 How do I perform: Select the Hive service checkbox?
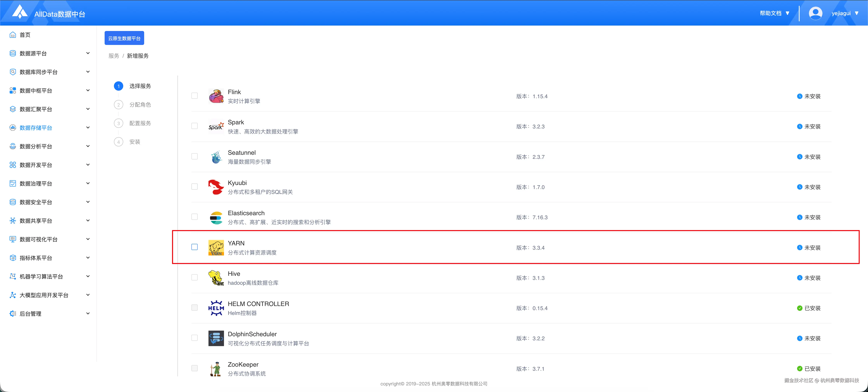click(x=194, y=277)
